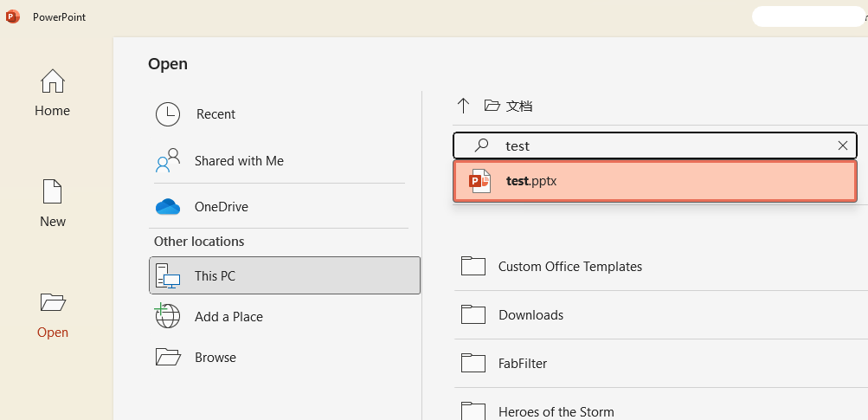868x420 pixels.
Task: Click the house icon above Home
Action: pos(53,81)
